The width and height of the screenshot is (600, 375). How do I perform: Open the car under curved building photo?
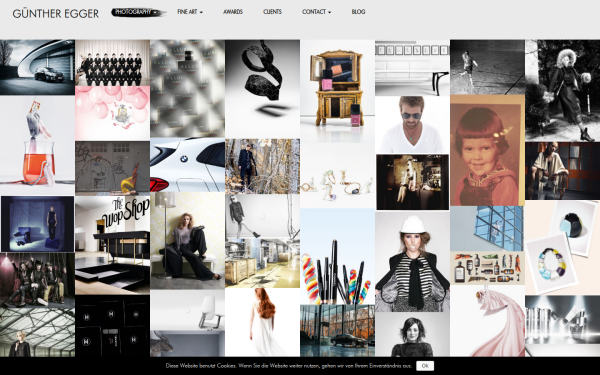pyautogui.click(x=37, y=67)
